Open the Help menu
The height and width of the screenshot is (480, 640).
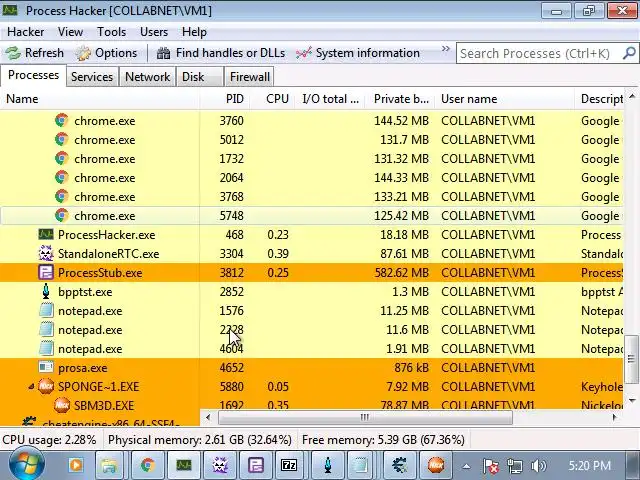click(194, 32)
